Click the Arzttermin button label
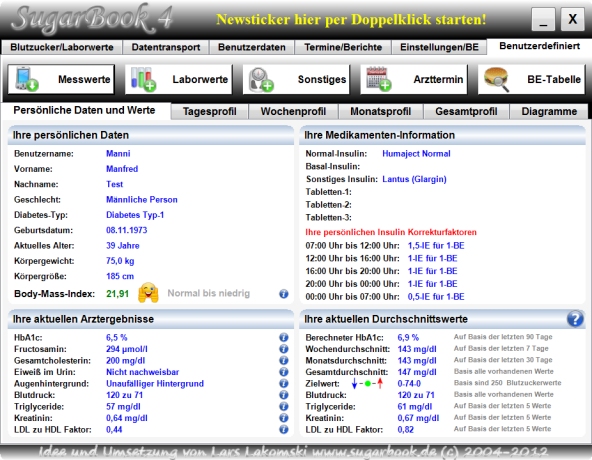The width and height of the screenshot is (592, 460). pos(438,79)
